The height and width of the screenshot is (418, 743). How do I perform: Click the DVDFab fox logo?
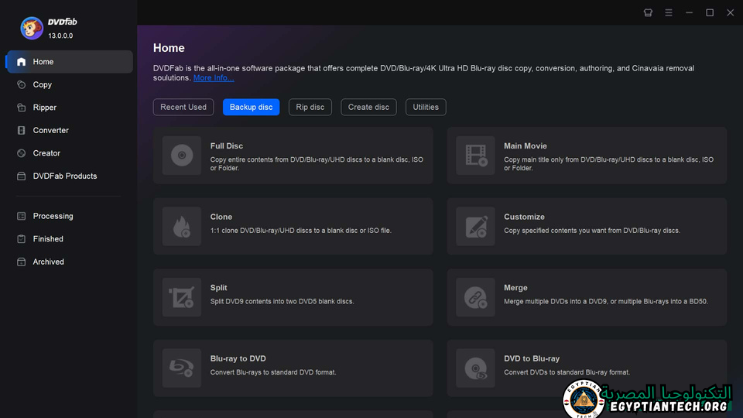tap(31, 28)
